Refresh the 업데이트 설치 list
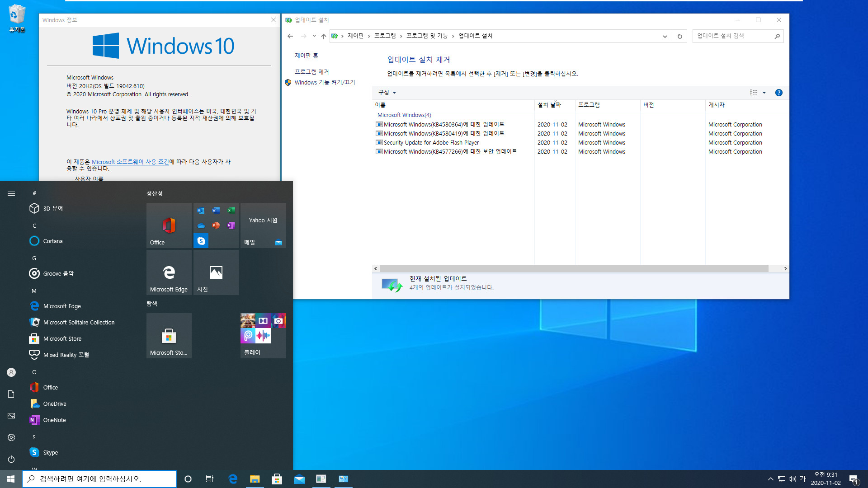868x488 pixels. pos(679,36)
